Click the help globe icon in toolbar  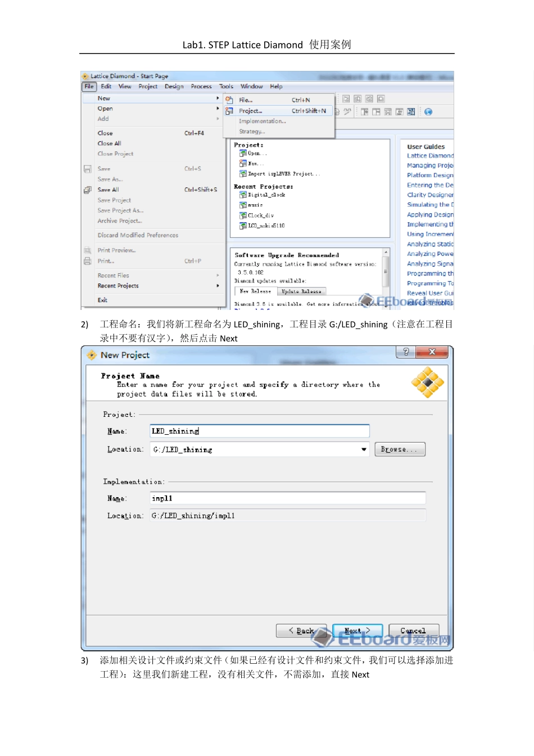click(428, 112)
